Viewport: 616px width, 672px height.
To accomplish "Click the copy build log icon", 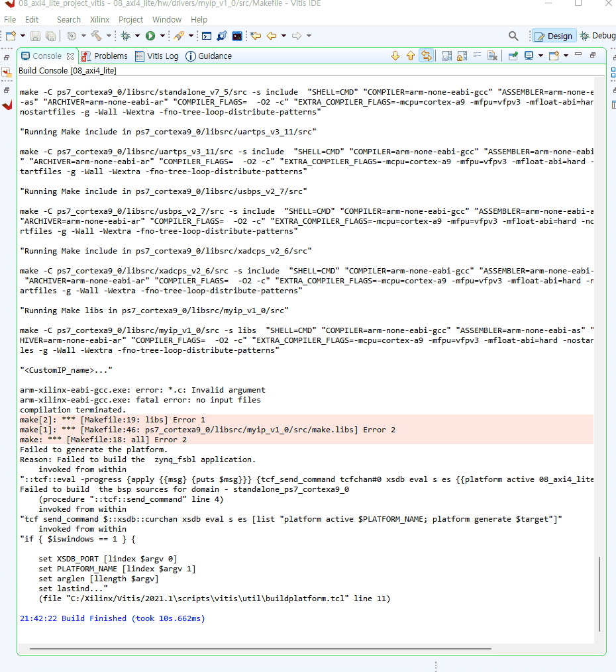I will pyautogui.click(x=446, y=56).
